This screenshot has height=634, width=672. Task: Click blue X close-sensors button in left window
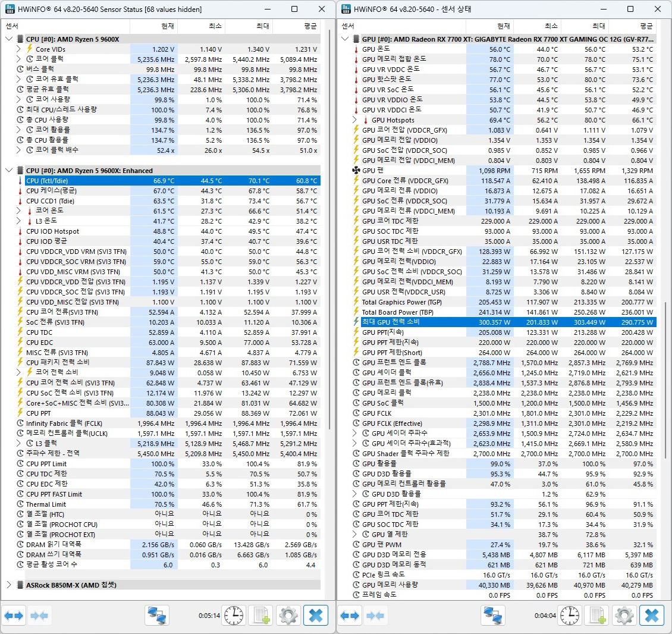coord(316,616)
